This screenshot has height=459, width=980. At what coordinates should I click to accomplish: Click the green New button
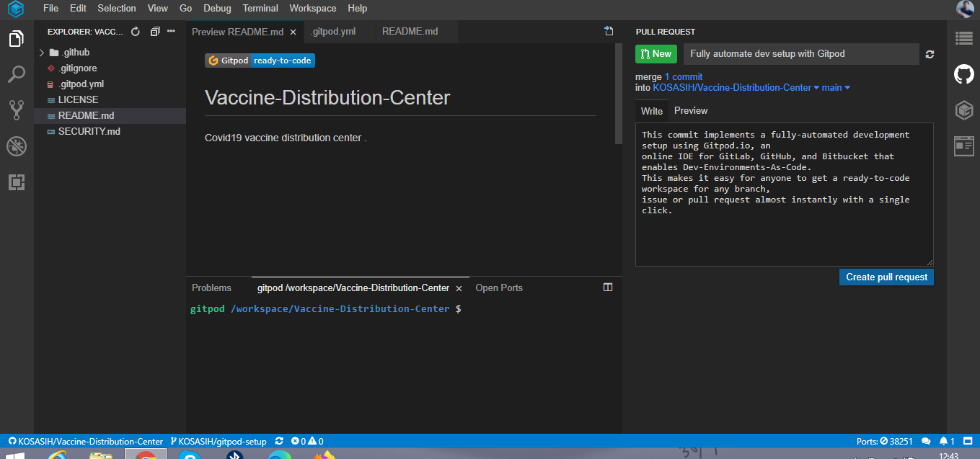[655, 54]
